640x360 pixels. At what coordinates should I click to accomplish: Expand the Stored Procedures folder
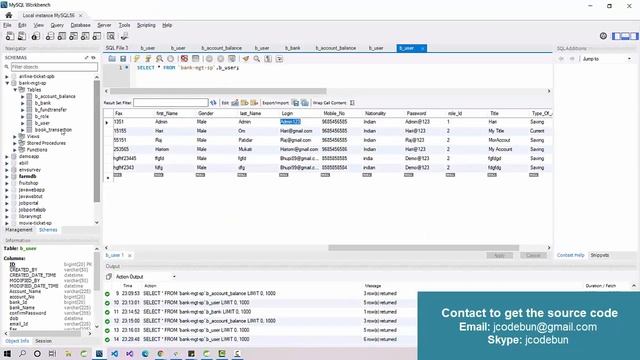point(15,143)
